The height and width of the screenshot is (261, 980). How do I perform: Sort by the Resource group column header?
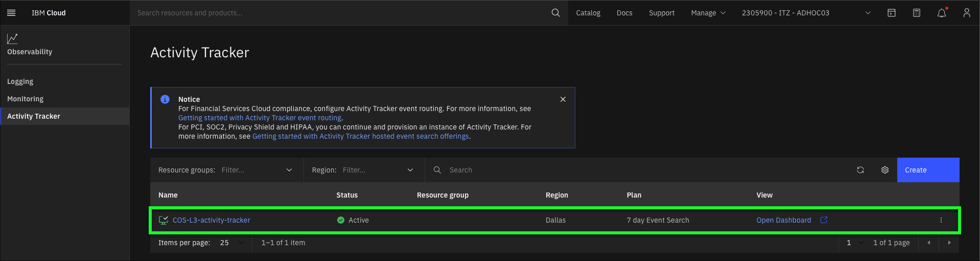click(x=442, y=195)
